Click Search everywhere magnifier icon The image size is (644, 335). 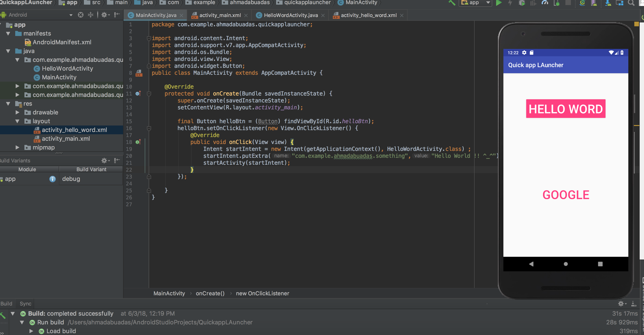click(x=632, y=3)
